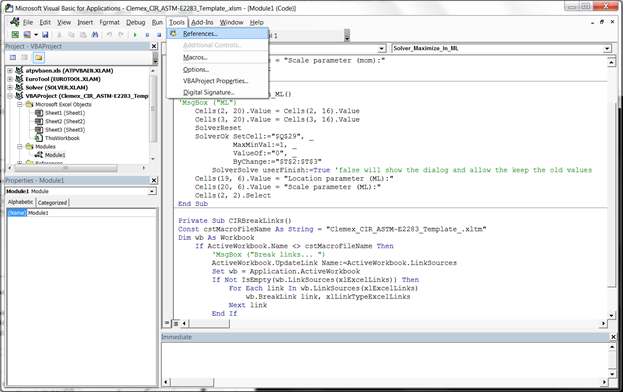Screen dimensions: 623x392
Task: Toggle Folders view in Project panel
Action: point(38,58)
